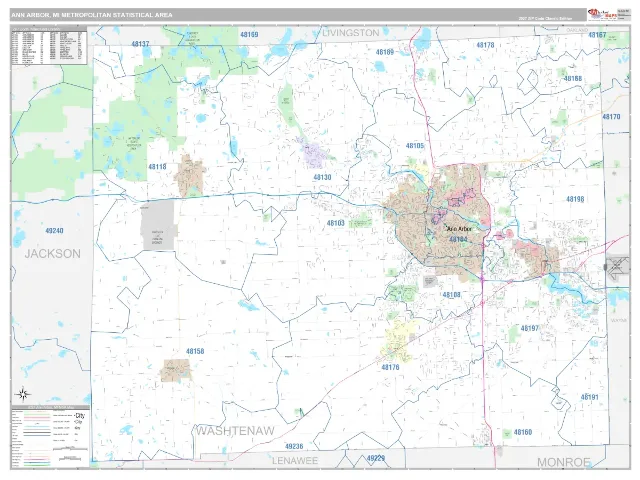This screenshot has width=640, height=480.
Task: Click ZIP code label 48189
Action: click(385, 52)
